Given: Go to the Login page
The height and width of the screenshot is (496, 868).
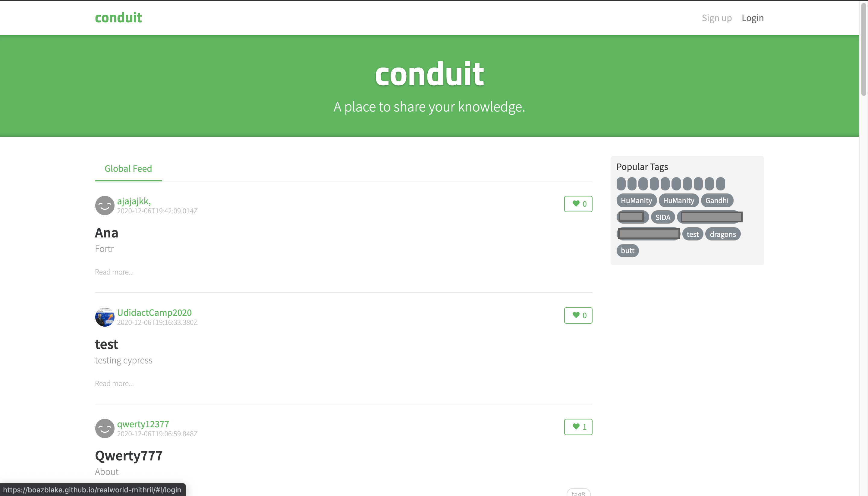Looking at the screenshot, I should coord(753,18).
